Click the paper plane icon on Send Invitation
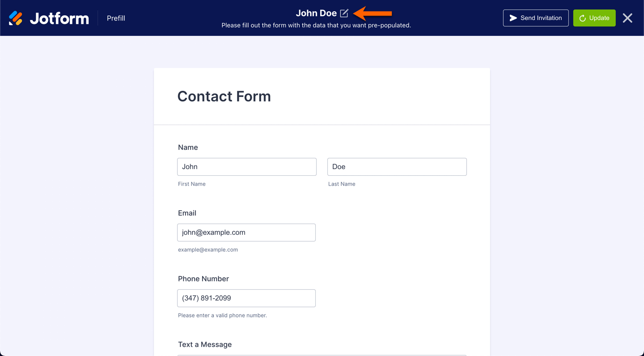644x356 pixels. tap(513, 18)
